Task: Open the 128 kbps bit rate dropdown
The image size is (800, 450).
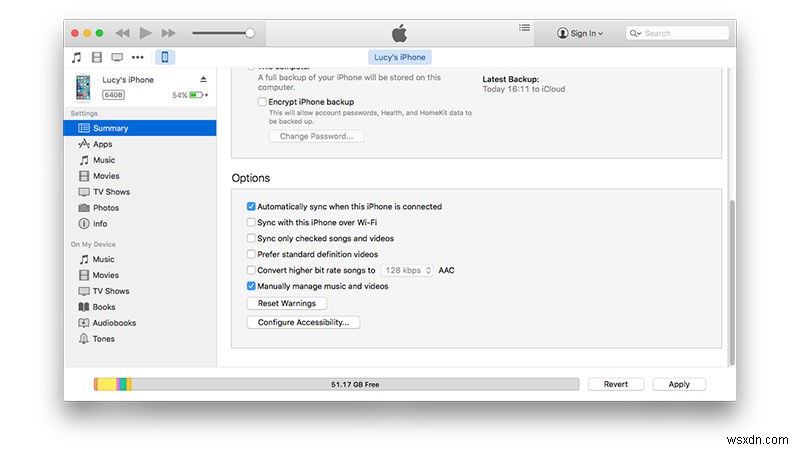Action: (x=407, y=270)
